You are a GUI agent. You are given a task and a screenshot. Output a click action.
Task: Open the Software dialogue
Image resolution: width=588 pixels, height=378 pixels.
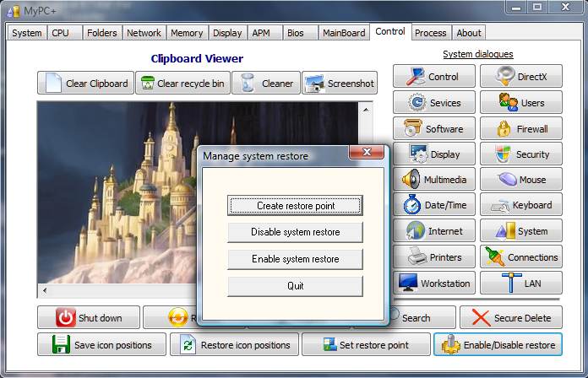[434, 128]
